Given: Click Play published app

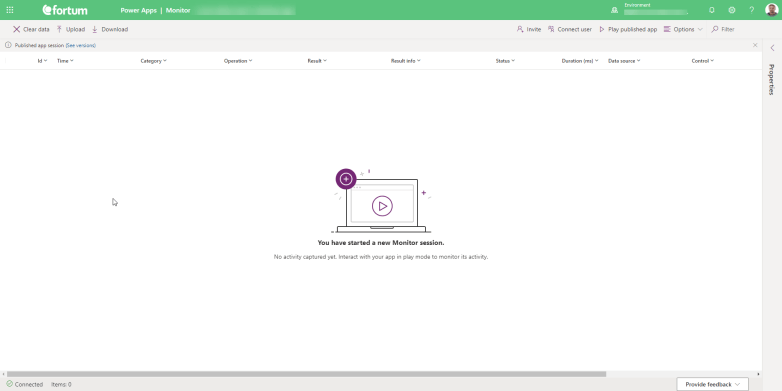Looking at the screenshot, I should coord(628,29).
